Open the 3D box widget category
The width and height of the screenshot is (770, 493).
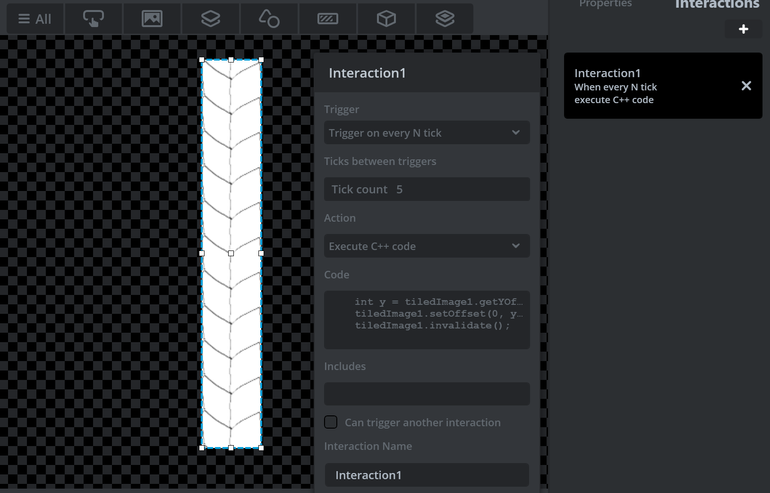(x=386, y=19)
